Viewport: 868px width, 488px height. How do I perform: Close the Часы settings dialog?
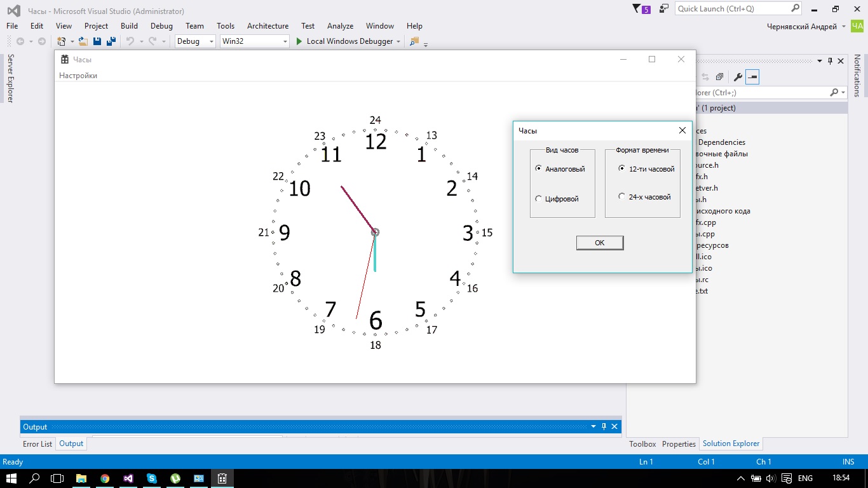coord(682,130)
